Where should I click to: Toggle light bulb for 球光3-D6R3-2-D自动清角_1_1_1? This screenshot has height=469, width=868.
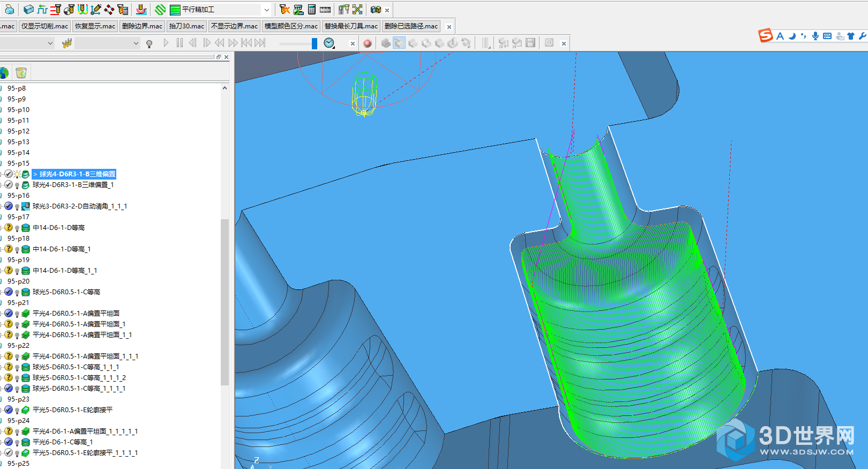point(17,206)
